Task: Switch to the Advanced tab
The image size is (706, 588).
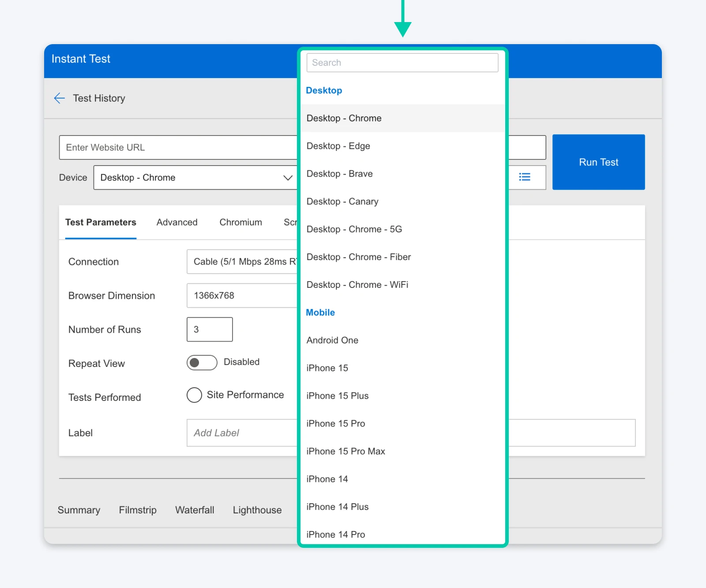Action: [176, 222]
